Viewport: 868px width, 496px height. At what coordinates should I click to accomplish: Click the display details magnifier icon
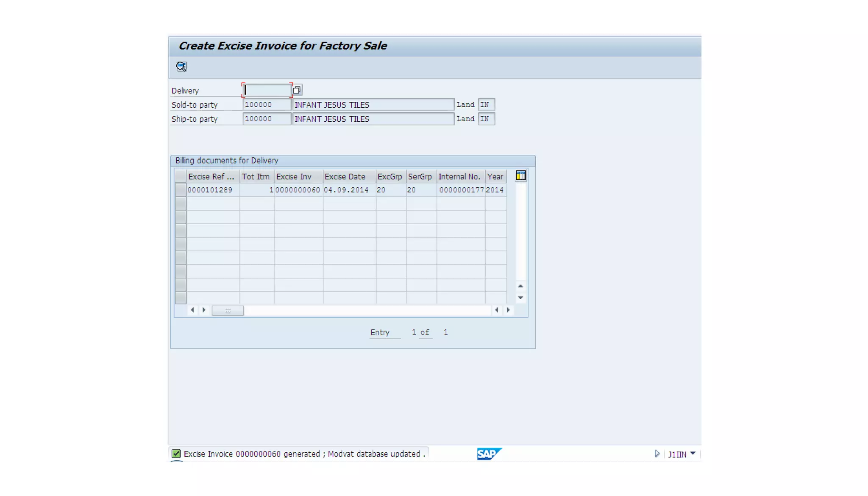coord(181,67)
